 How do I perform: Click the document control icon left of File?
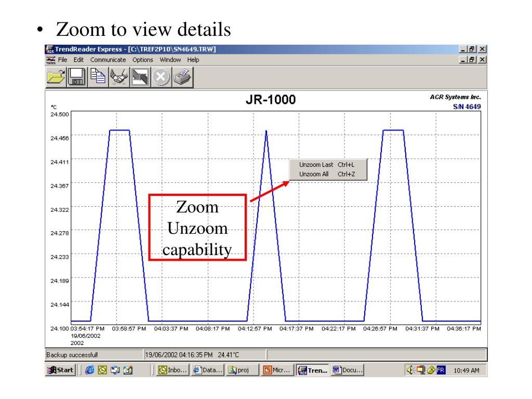(x=51, y=60)
